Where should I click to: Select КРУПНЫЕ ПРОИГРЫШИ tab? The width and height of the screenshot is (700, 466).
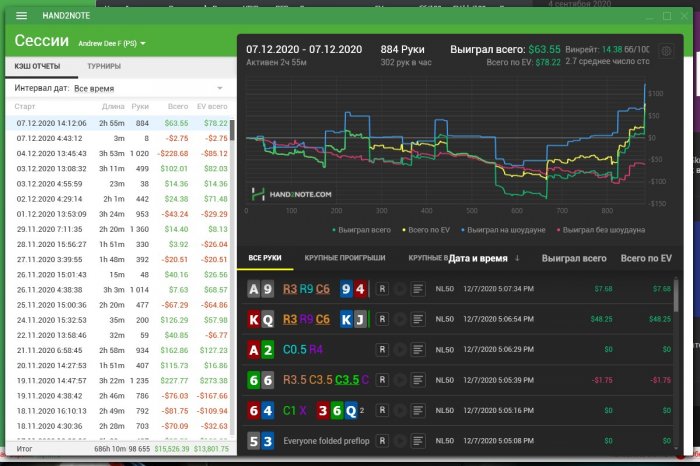pos(345,258)
